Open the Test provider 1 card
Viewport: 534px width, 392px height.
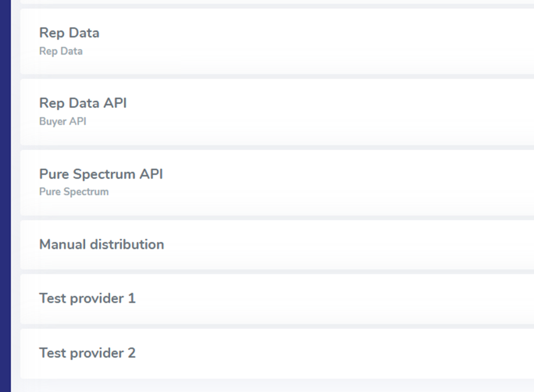tap(277, 299)
